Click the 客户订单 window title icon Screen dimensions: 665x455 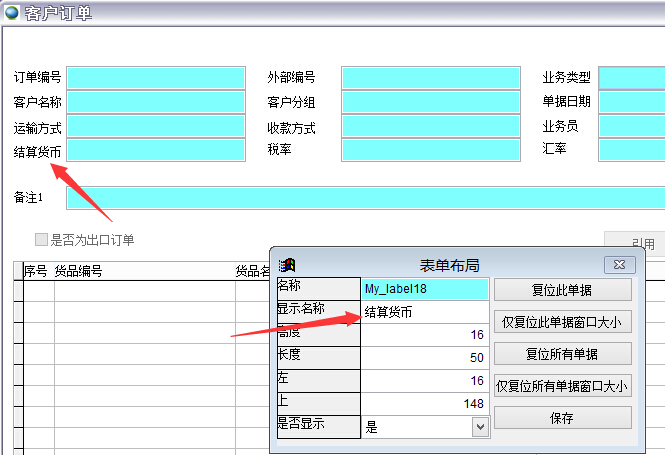click(x=11, y=13)
